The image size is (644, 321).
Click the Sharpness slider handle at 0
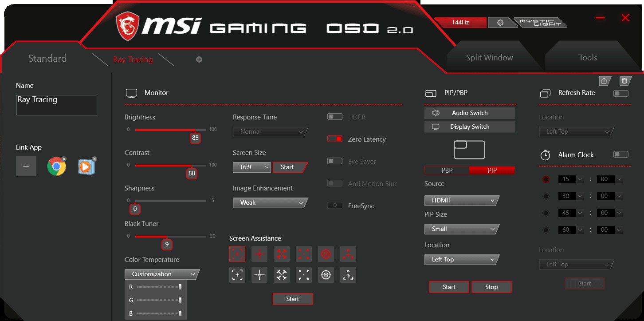point(135,209)
